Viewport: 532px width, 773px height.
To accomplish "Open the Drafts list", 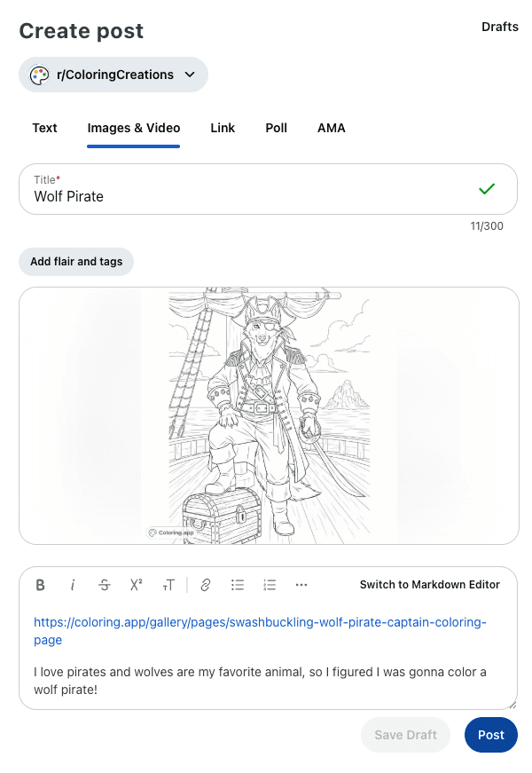I will pyautogui.click(x=499, y=27).
